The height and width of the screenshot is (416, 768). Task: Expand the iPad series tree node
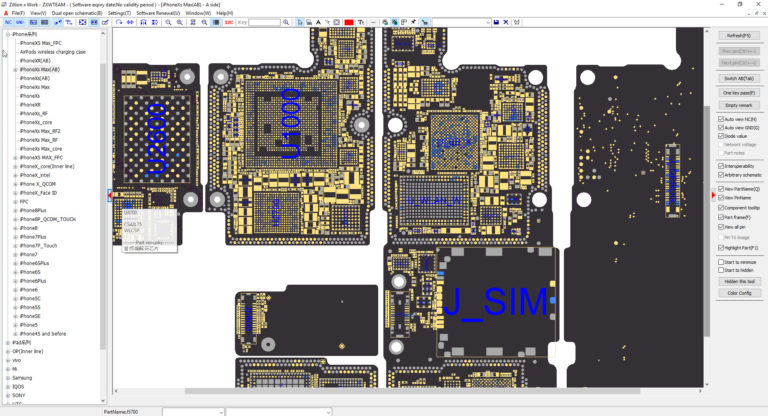point(8,343)
